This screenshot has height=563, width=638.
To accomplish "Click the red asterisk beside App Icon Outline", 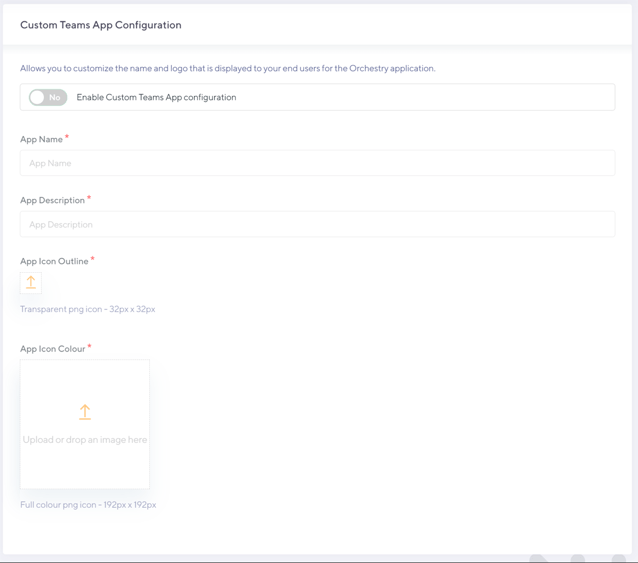I will pyautogui.click(x=93, y=259).
